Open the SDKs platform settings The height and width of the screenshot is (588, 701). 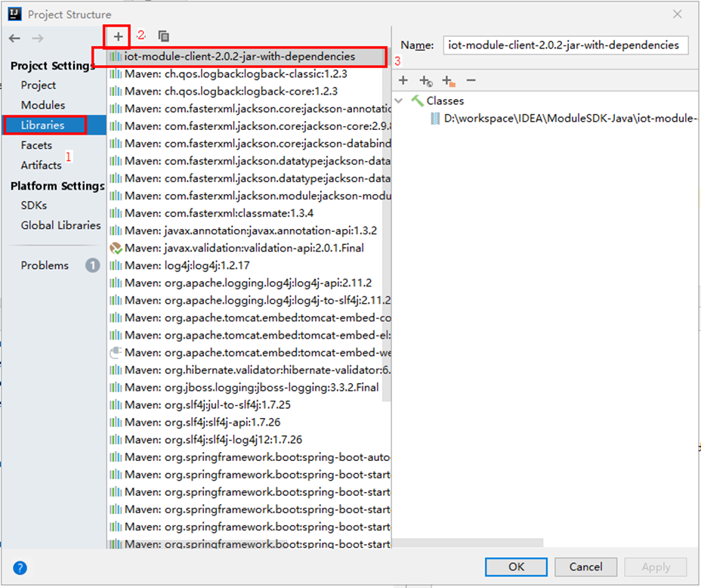(x=34, y=206)
